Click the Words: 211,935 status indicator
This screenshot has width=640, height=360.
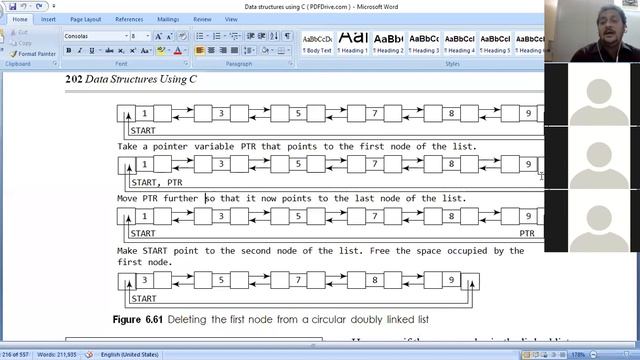tap(57, 355)
